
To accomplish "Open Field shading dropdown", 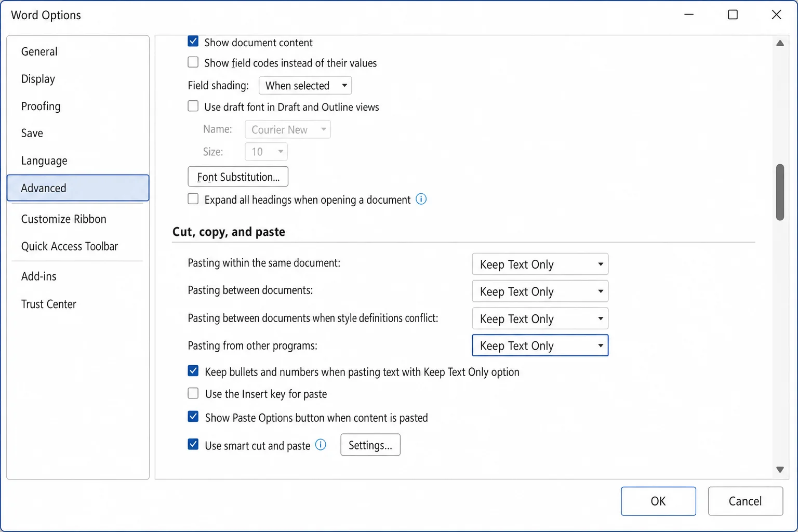I will coord(305,85).
